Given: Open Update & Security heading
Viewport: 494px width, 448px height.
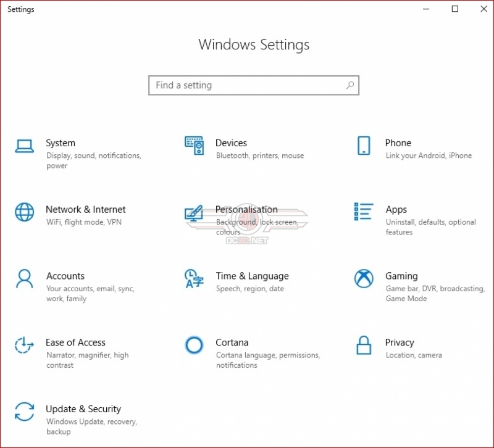Looking at the screenshot, I should point(83,409).
